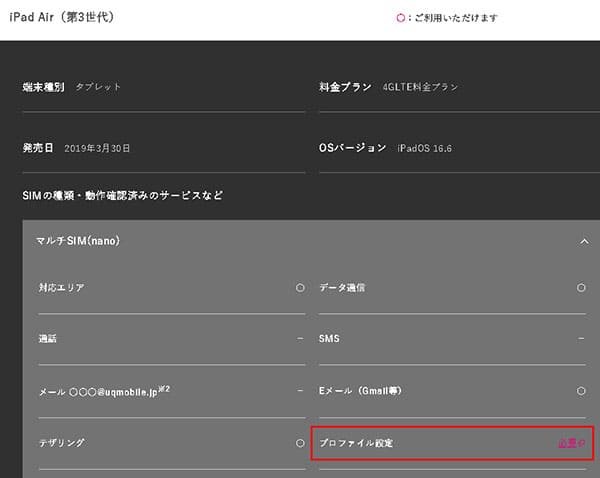Click the マルチSIM(nano) header text

click(x=78, y=241)
